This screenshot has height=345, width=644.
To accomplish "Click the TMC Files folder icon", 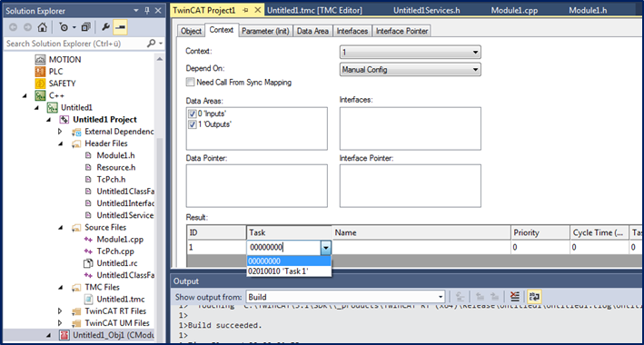I will (x=76, y=287).
